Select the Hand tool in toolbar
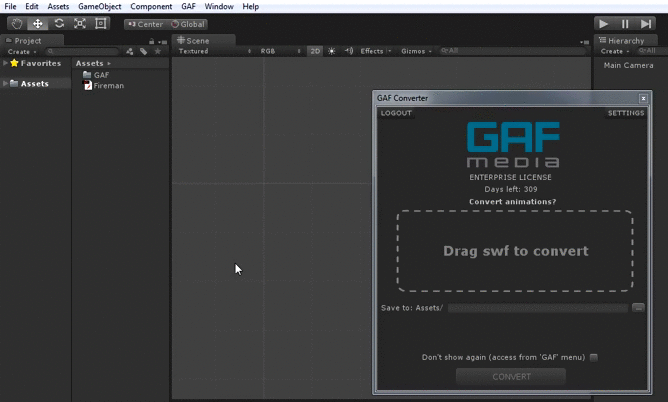The height and width of the screenshot is (402, 668). click(x=17, y=23)
